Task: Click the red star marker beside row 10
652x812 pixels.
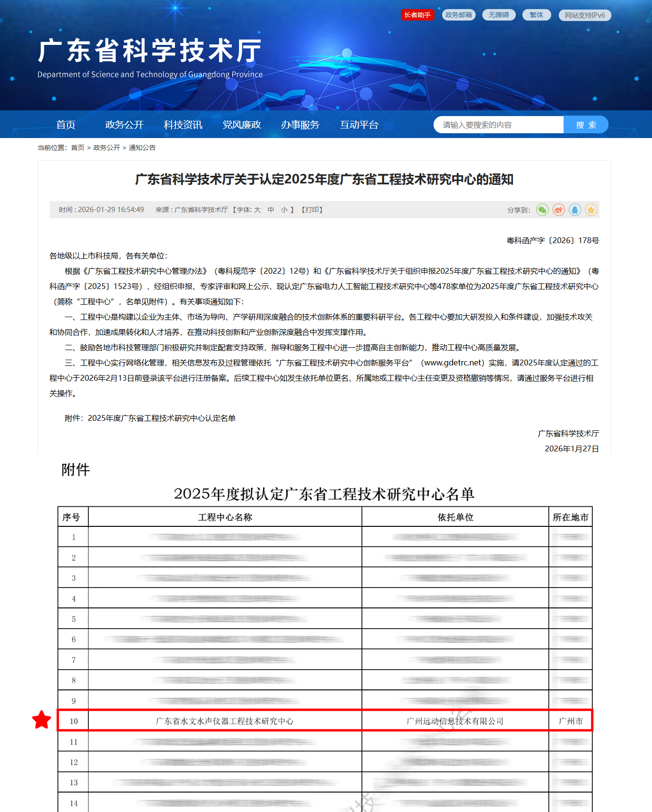Action: click(42, 720)
